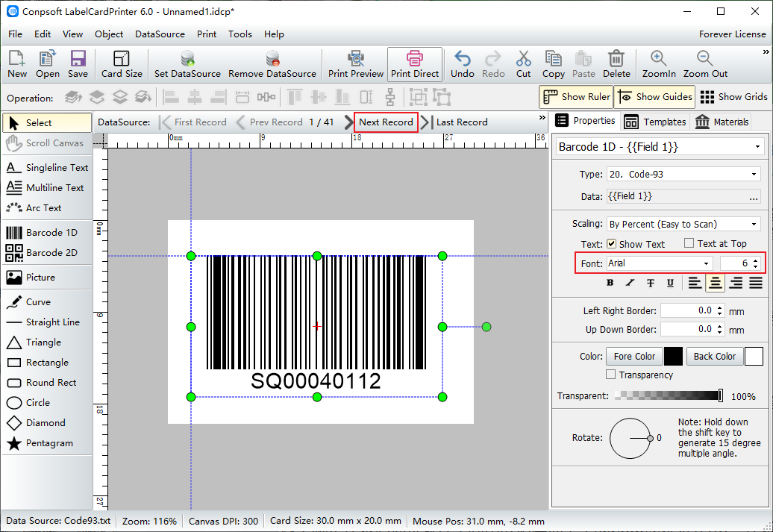This screenshot has width=773, height=532.
Task: Delete the selected object
Action: [x=616, y=63]
